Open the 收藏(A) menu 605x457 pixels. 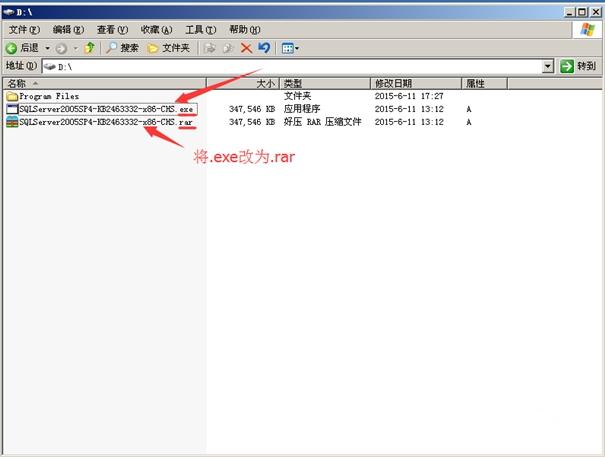point(156,30)
